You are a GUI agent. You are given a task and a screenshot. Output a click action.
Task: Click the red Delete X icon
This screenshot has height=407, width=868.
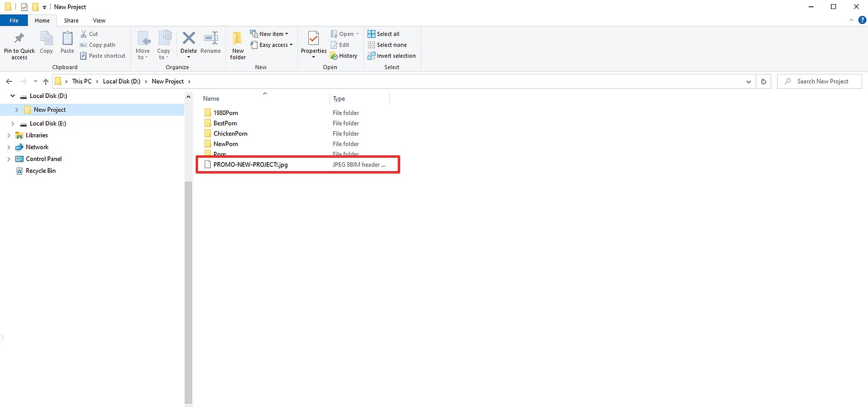[189, 38]
